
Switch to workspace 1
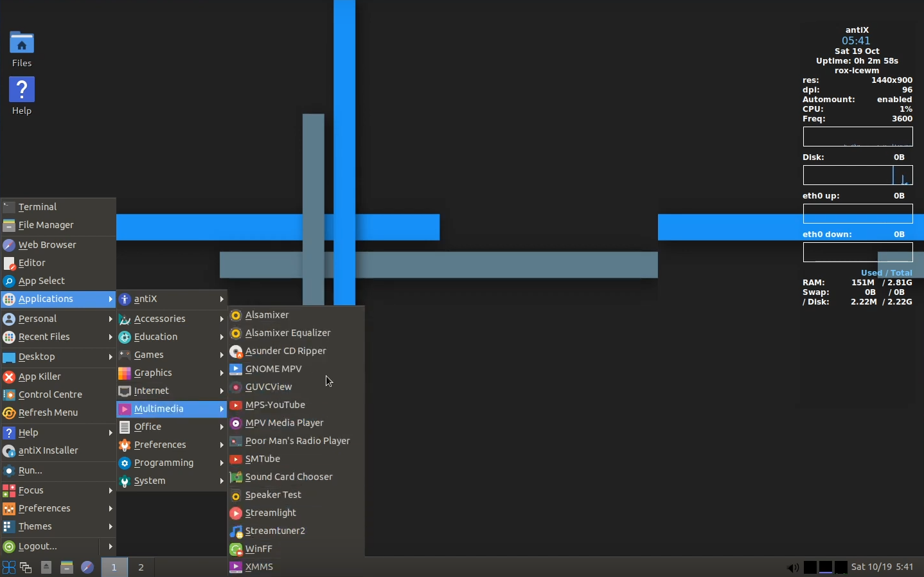pyautogui.click(x=114, y=567)
